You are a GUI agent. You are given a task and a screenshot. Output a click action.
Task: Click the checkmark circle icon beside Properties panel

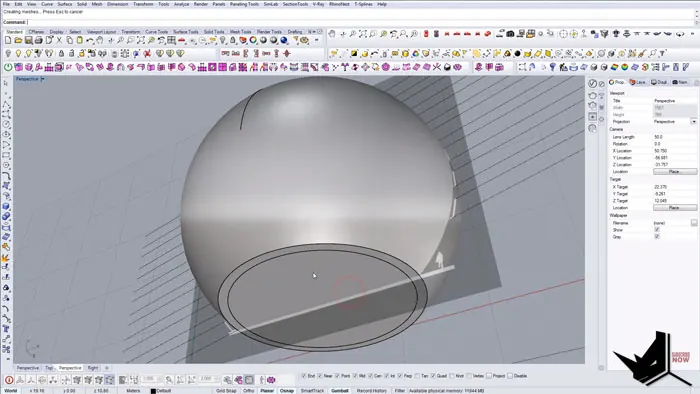pos(592,83)
